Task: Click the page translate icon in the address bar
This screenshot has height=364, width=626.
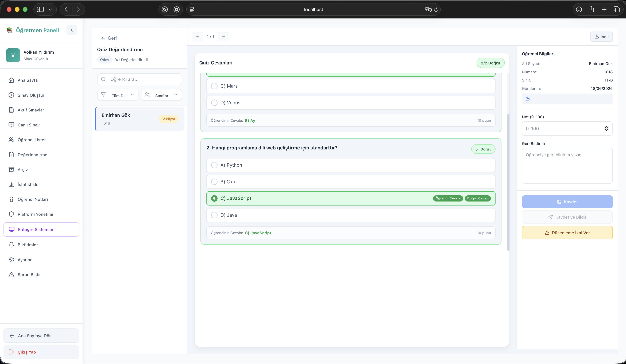Action: pyautogui.click(x=428, y=9)
